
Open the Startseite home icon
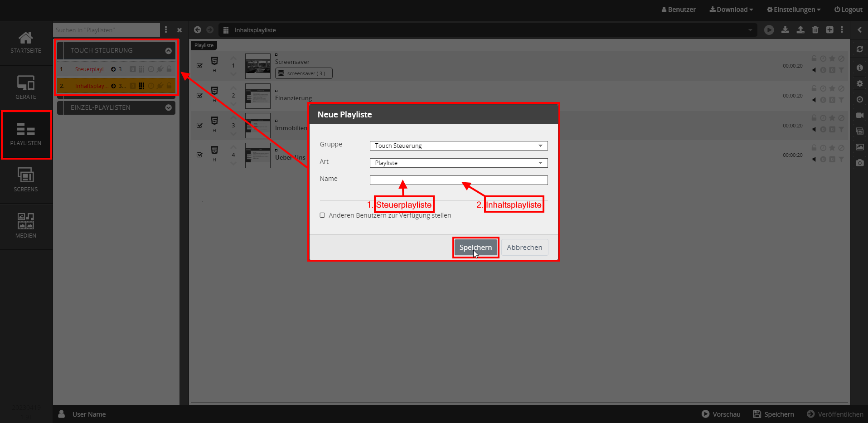coord(25,42)
